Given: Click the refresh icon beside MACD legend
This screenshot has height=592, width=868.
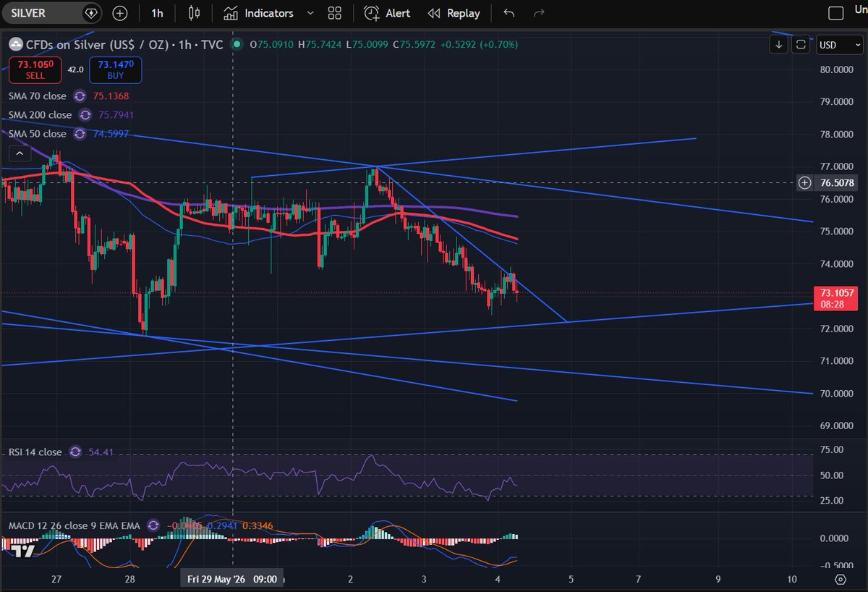Looking at the screenshot, I should pyautogui.click(x=153, y=525).
